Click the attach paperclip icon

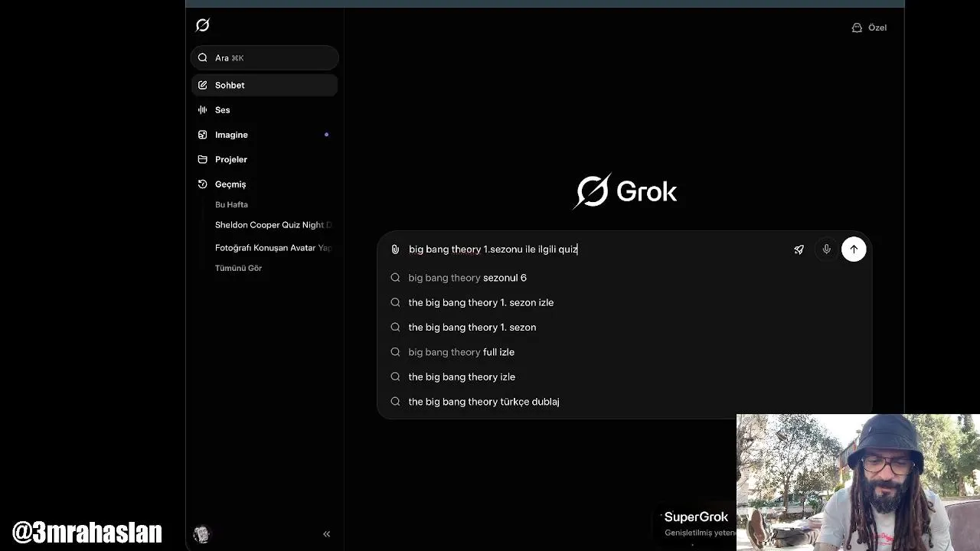pyautogui.click(x=395, y=249)
